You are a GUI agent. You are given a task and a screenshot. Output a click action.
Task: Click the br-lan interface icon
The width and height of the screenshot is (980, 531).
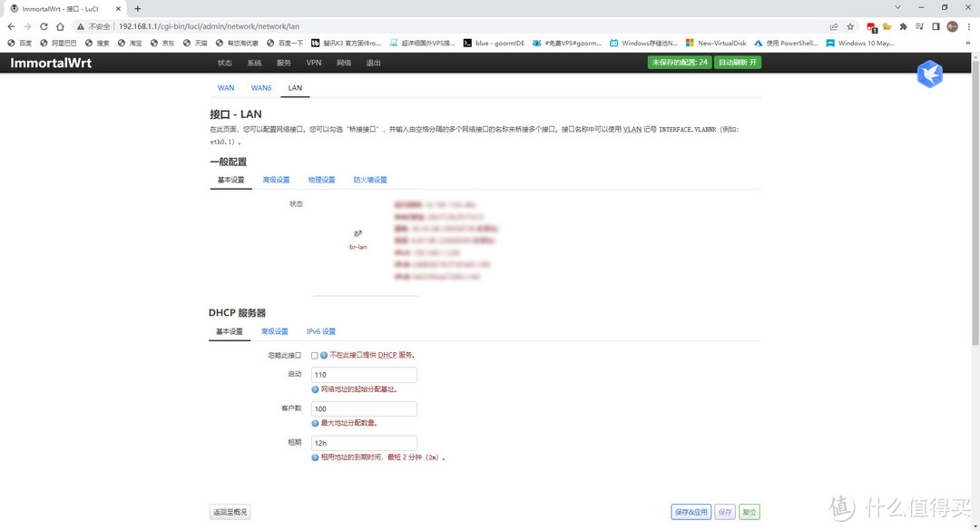[358, 234]
